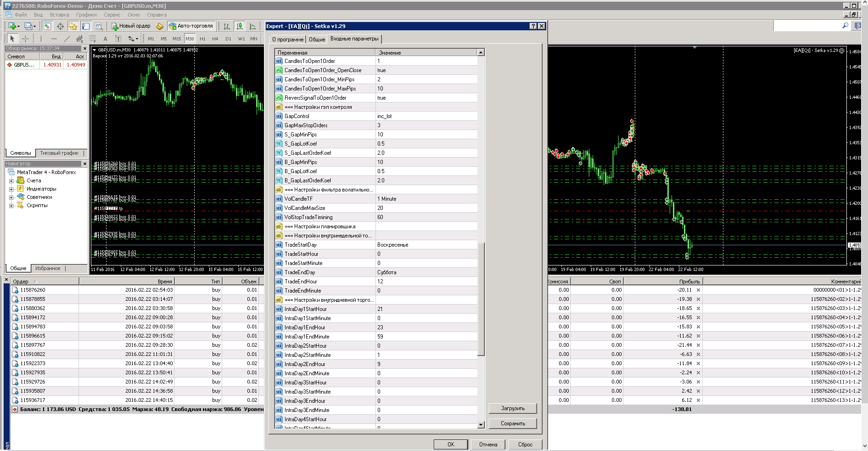The width and height of the screenshot is (868, 451).
Task: Select the text label 'T' tool
Action: point(118,39)
